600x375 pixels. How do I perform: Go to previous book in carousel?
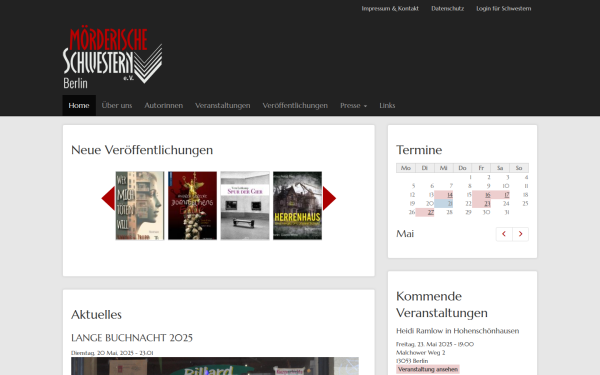coord(108,198)
